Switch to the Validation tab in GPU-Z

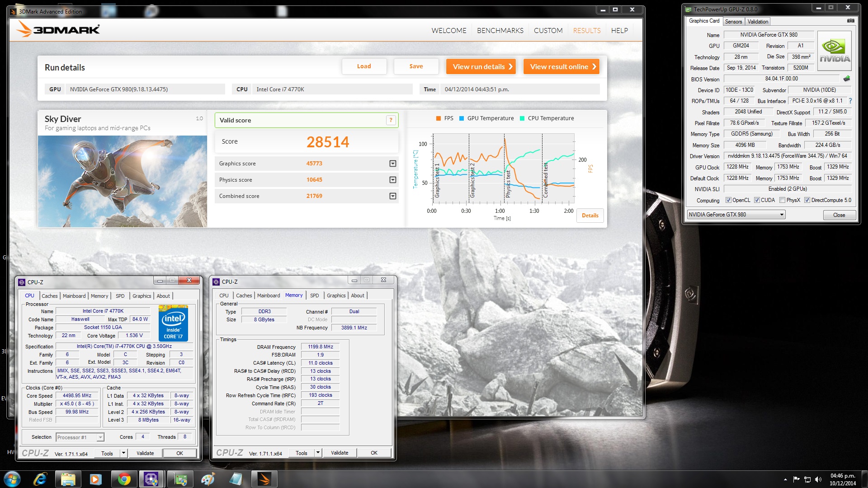[758, 22]
